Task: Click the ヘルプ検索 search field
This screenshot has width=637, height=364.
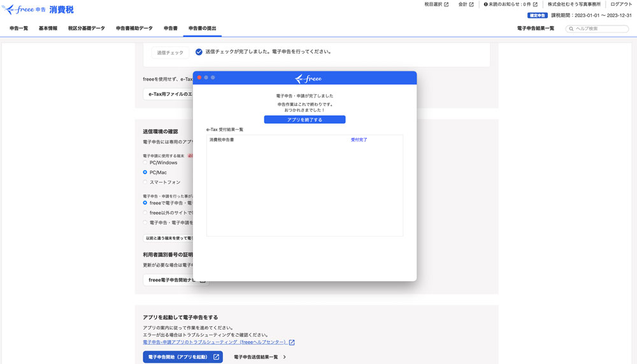Action: [x=600, y=29]
